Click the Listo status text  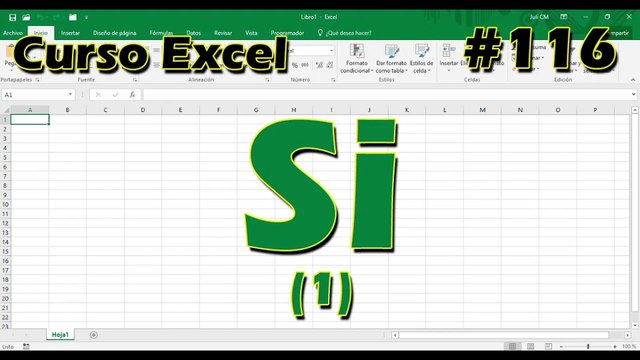click(8, 347)
